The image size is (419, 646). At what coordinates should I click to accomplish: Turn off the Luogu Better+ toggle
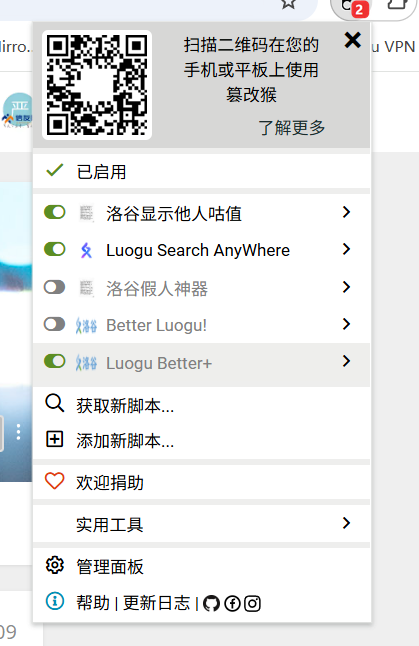tap(55, 361)
